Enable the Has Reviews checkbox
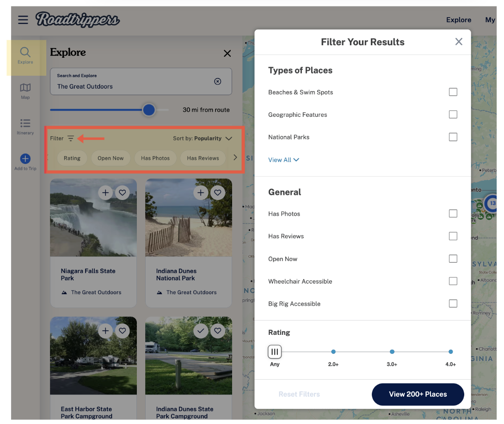Screen dimensions: 504x424 click(453, 236)
